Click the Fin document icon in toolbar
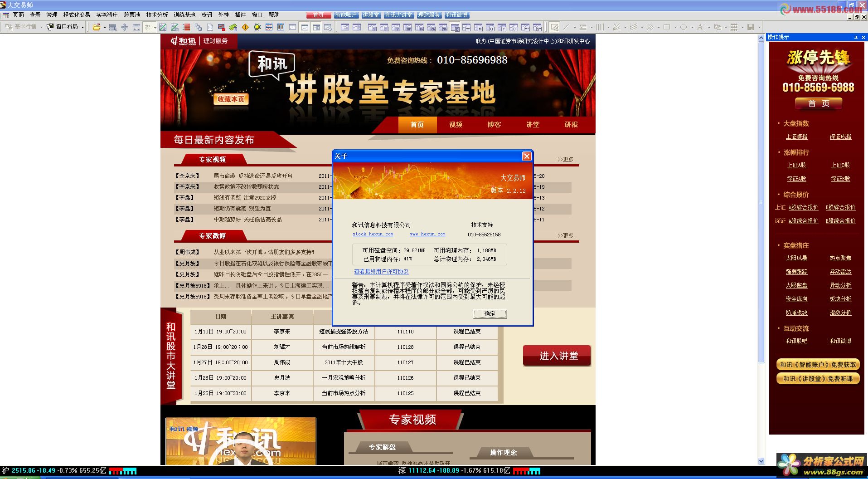This screenshot has width=868, height=479. 209,27
